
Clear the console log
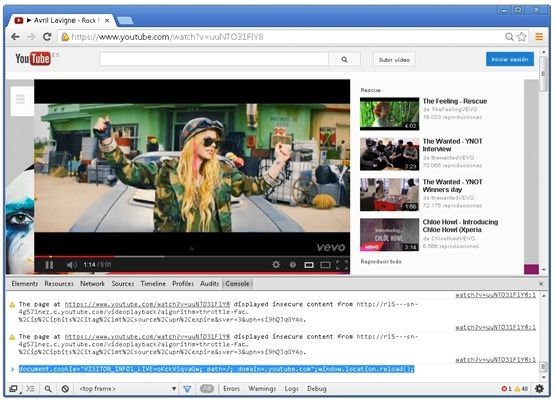pos(65,389)
